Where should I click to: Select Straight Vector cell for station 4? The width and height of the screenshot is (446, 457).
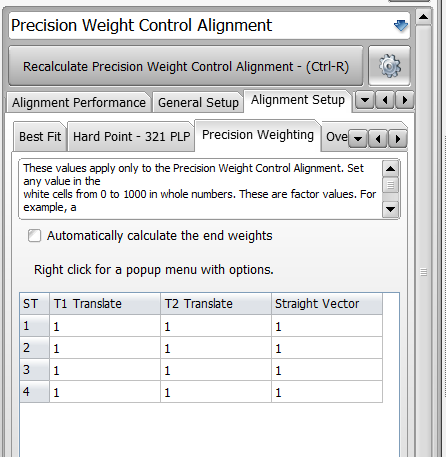(x=327, y=392)
